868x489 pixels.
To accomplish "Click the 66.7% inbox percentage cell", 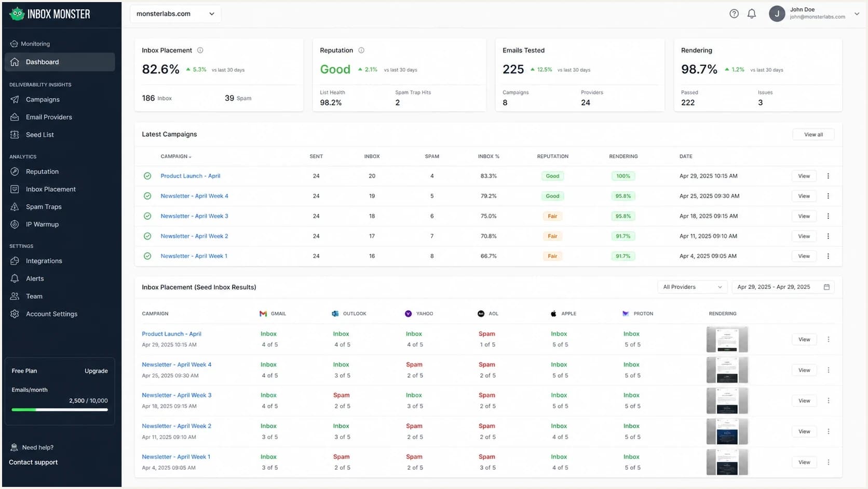I will 489,256.
